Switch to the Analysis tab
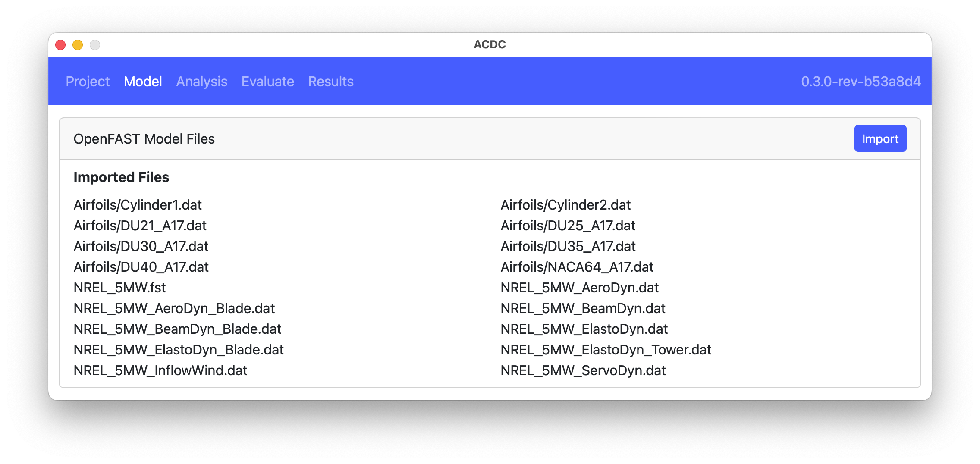 pos(202,82)
